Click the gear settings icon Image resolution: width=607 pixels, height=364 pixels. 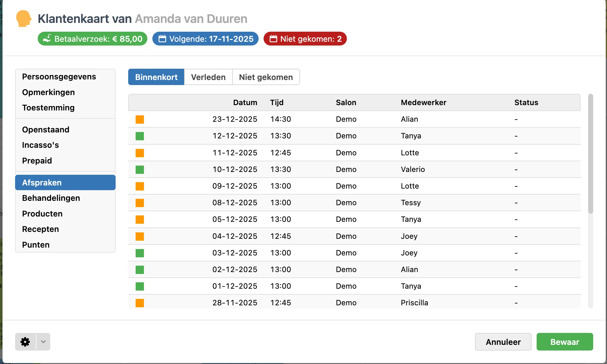pos(25,342)
